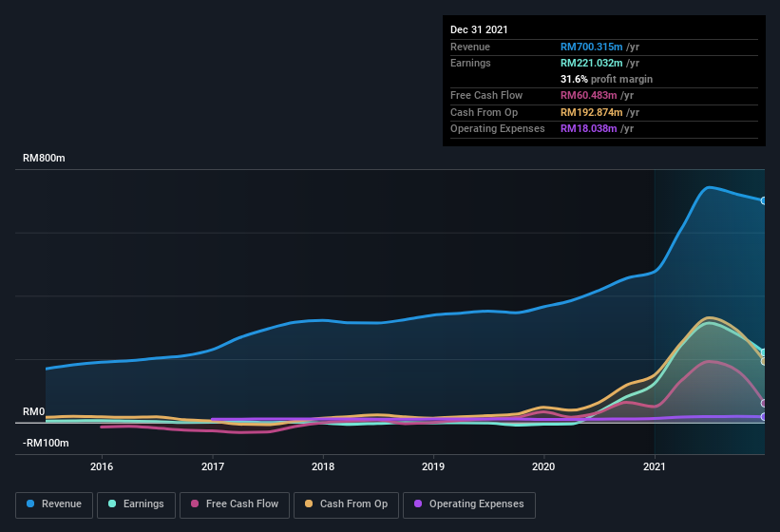This screenshot has height=532, width=780.
Task: Click the Earnings end-point marker on chart
Action: pyautogui.click(x=764, y=352)
